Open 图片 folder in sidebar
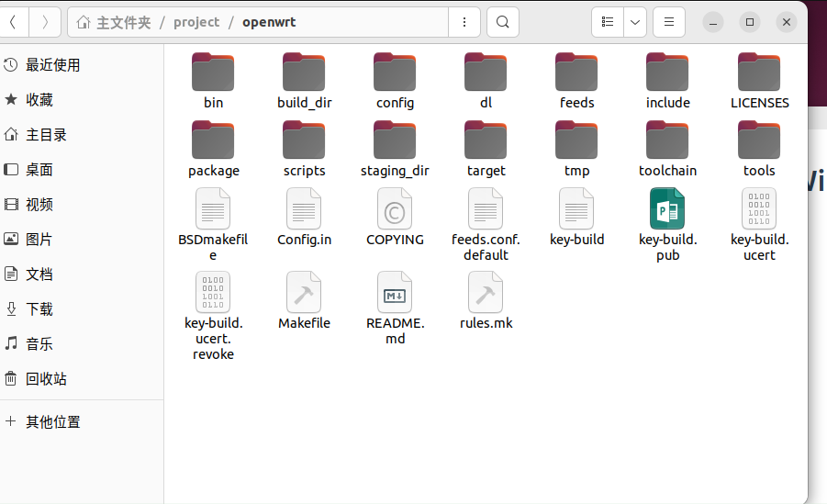 [82, 239]
